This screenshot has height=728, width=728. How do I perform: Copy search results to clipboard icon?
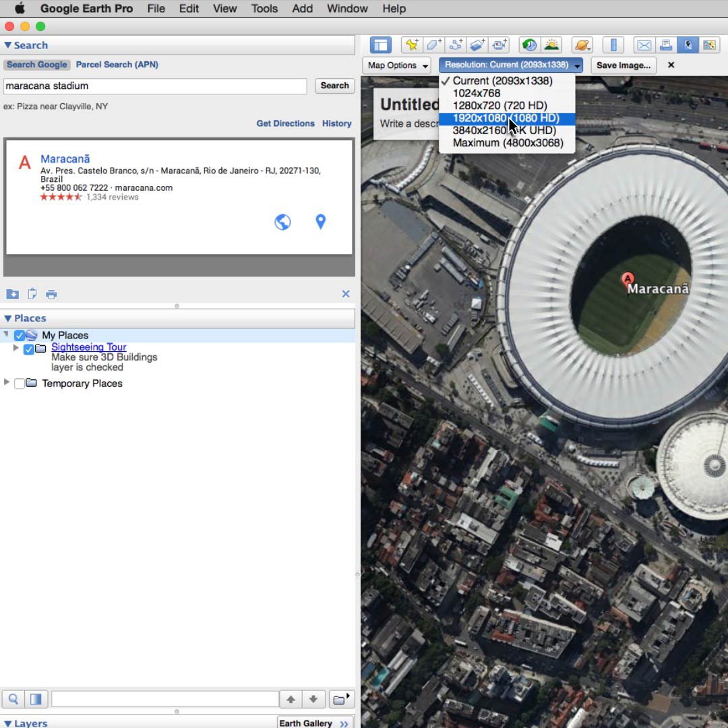[x=32, y=294]
